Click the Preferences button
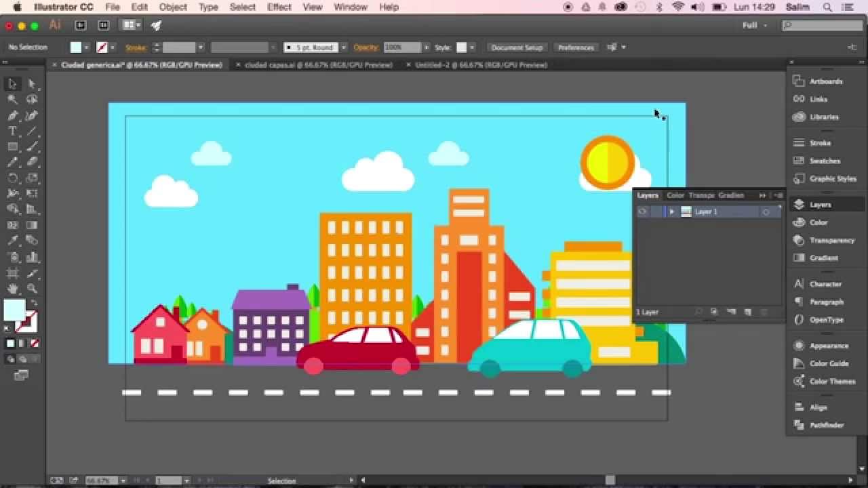868x488 pixels. pos(576,47)
